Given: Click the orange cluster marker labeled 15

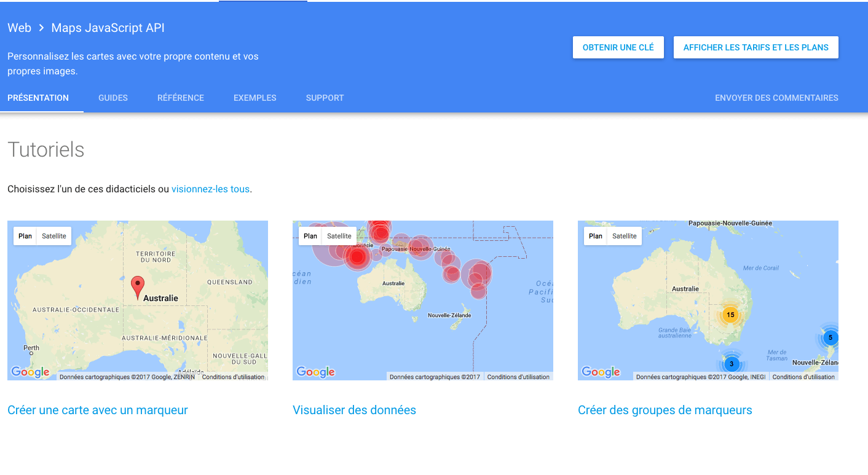Looking at the screenshot, I should click(x=730, y=315).
